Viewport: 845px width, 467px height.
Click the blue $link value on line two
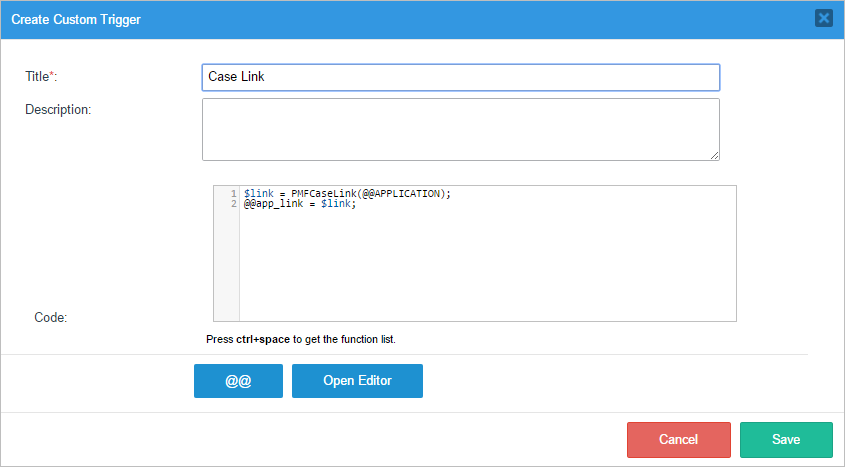coord(335,203)
